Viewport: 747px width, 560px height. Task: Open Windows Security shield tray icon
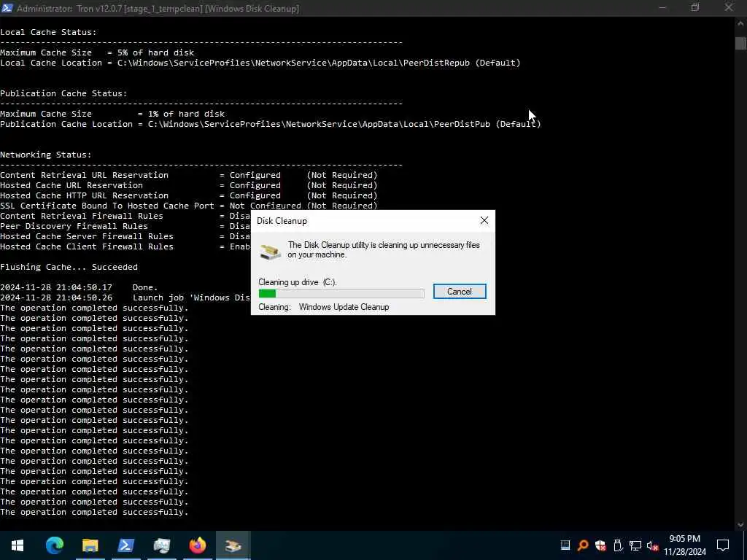tap(600, 545)
